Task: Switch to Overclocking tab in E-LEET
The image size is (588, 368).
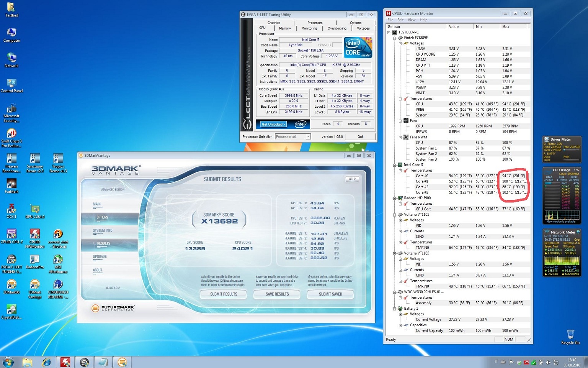Action: tap(337, 28)
